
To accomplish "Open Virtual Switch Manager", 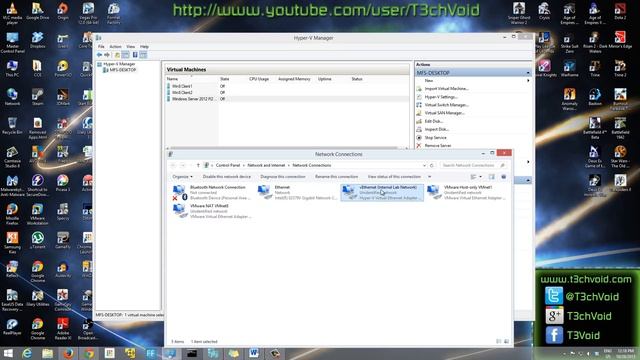I will (x=446, y=105).
